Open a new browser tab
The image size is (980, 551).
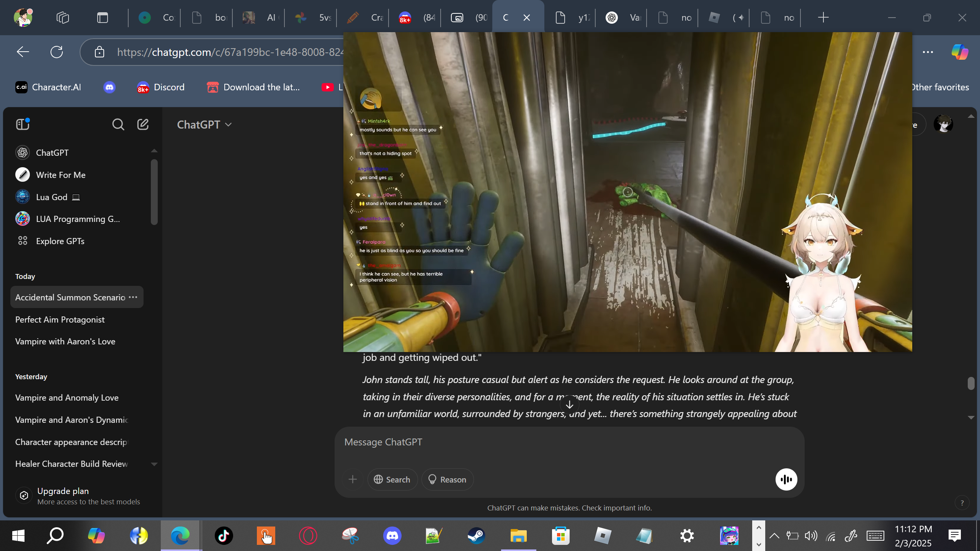[823, 18]
